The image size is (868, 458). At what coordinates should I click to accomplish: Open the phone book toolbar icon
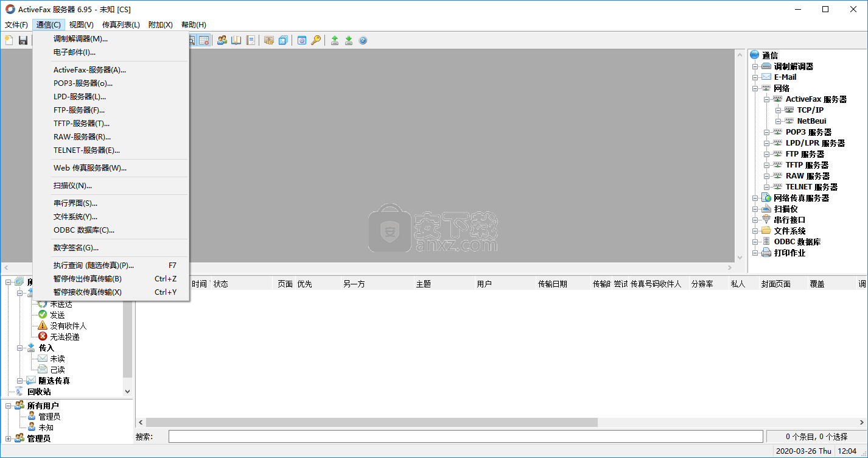236,40
